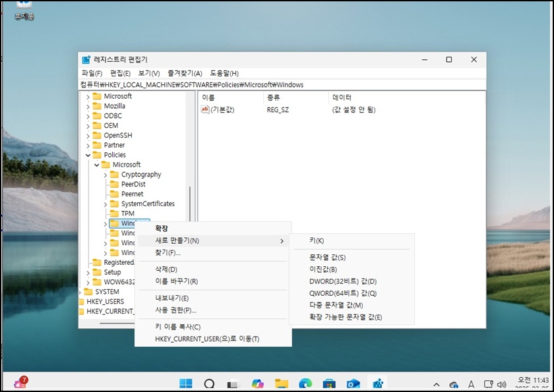Viewport: 554px width, 392px height.
Task: Open taskbar search
Action: tap(210, 383)
